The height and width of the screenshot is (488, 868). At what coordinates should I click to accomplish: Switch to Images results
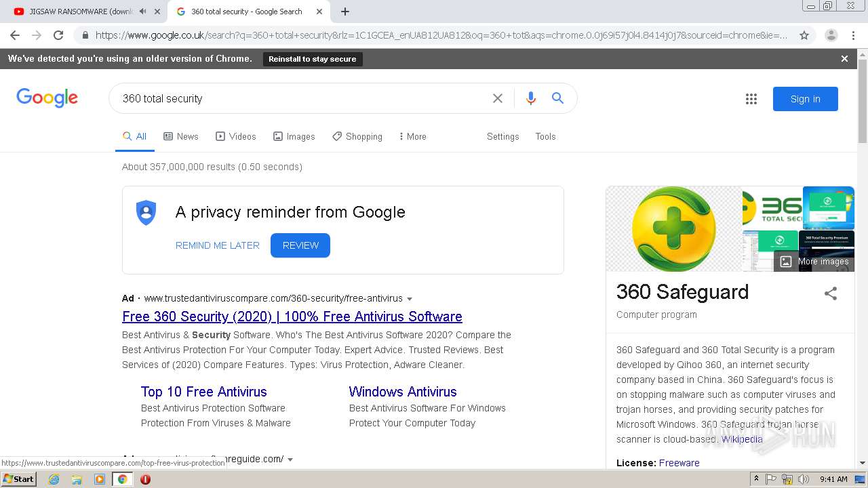pyautogui.click(x=294, y=136)
